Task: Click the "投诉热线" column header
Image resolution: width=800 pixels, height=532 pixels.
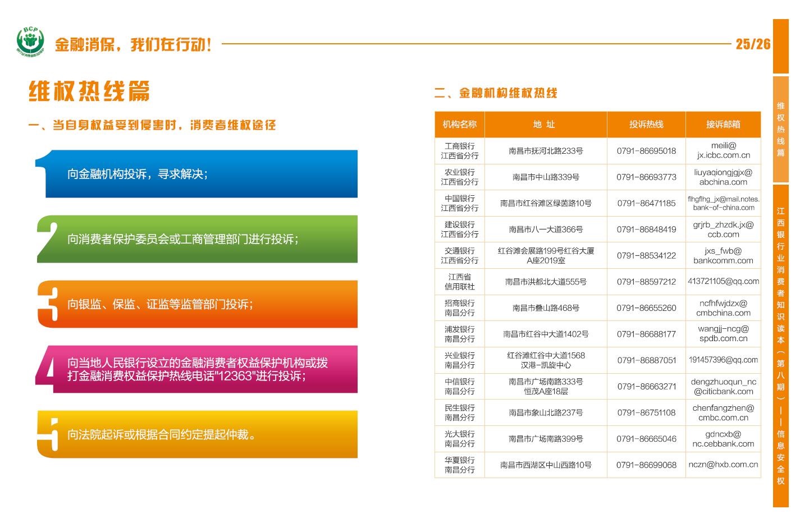Action: (646, 125)
